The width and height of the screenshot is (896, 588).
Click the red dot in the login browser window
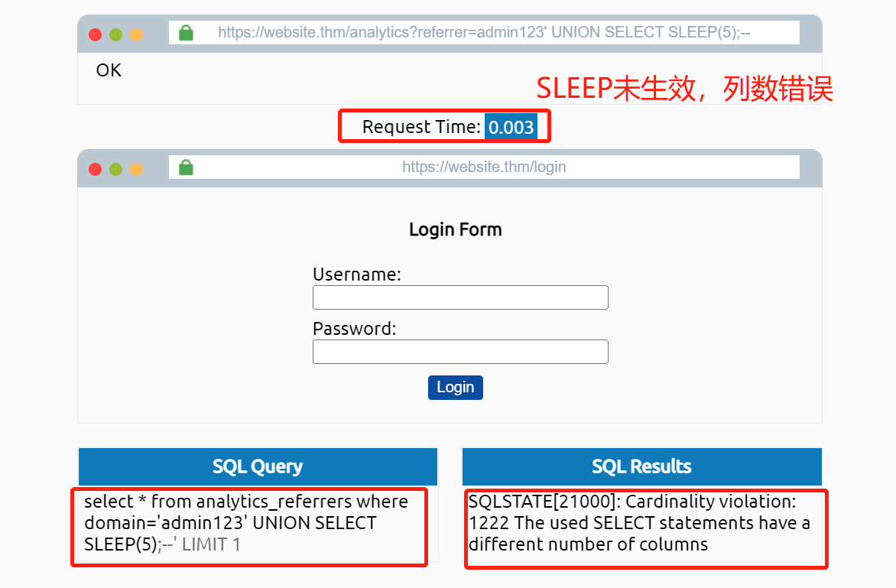click(x=96, y=169)
